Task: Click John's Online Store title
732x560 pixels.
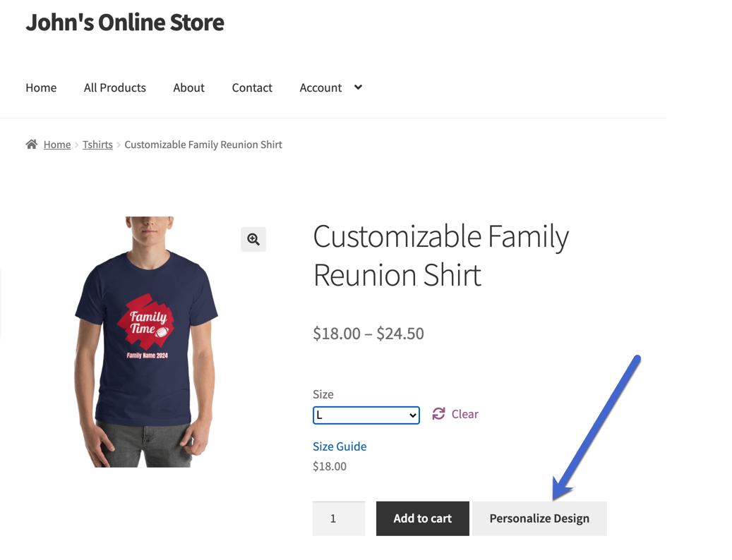Action: [124, 22]
